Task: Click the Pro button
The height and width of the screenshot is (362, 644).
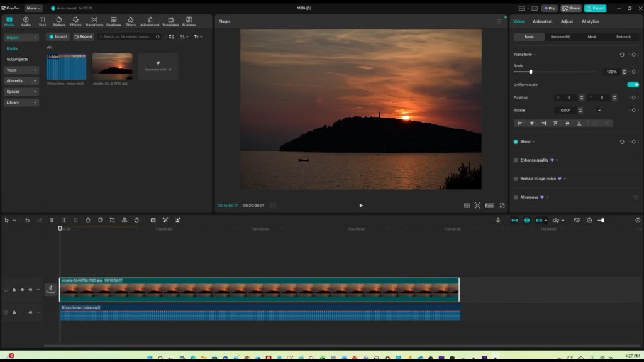Action: tap(549, 8)
